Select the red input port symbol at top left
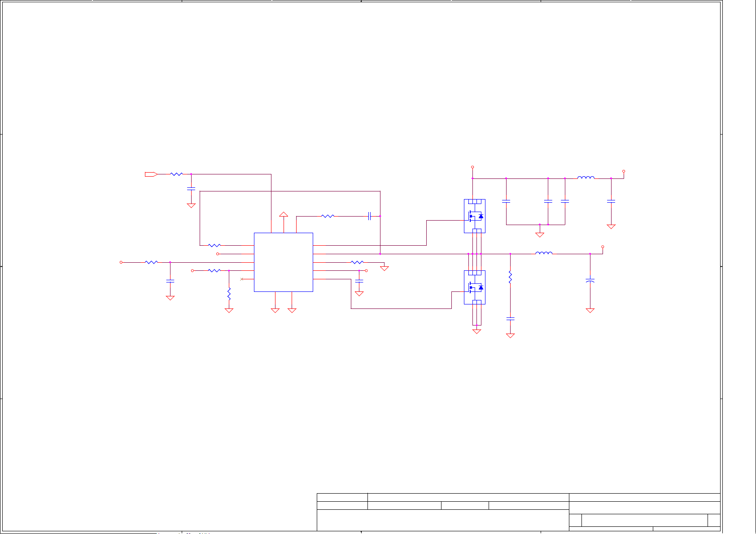756x534 pixels. click(151, 174)
